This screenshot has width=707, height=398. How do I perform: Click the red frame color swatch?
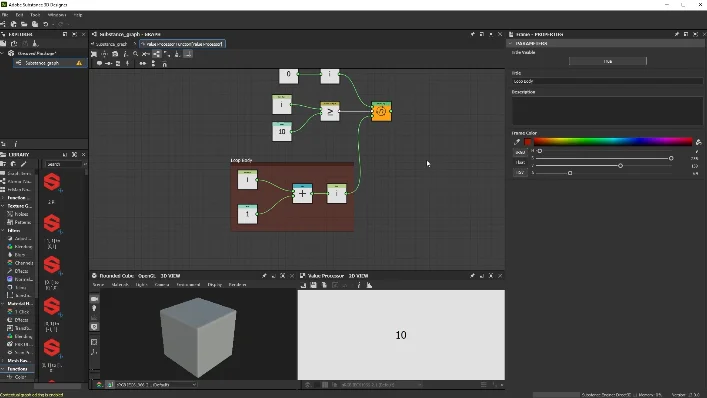tap(528, 142)
